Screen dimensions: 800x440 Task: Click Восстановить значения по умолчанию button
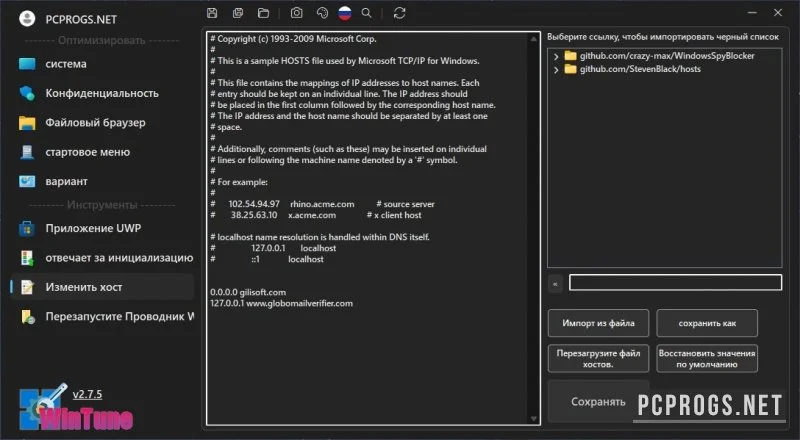[x=707, y=359]
